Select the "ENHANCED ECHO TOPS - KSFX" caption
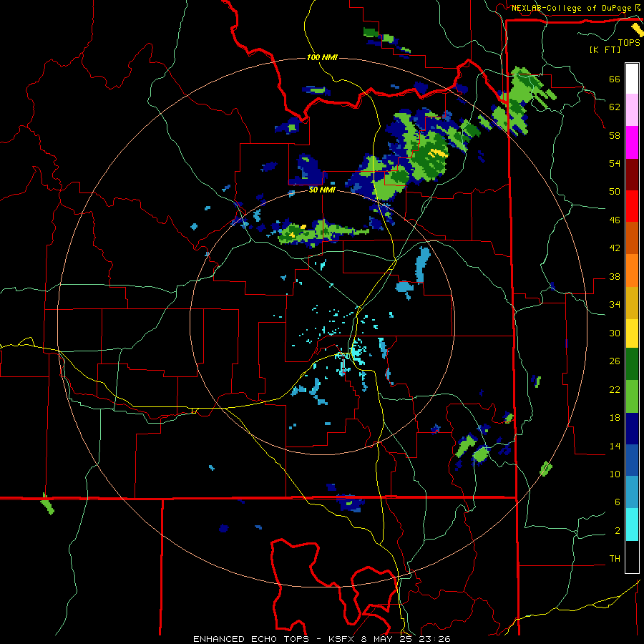Screen dimensions: 644x644 [x=273, y=639]
